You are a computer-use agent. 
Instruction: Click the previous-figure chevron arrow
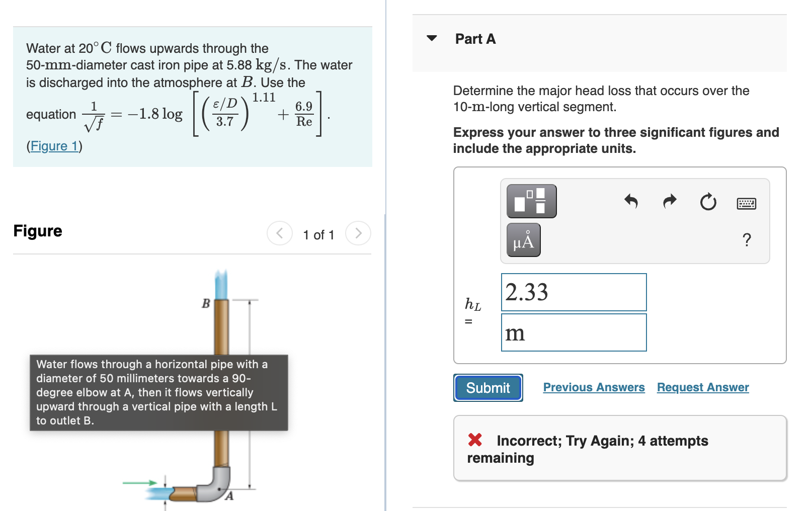coord(280,233)
